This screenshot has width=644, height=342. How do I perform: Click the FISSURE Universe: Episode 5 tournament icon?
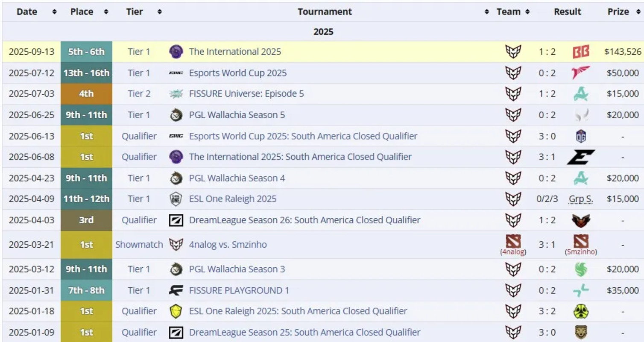pos(177,94)
